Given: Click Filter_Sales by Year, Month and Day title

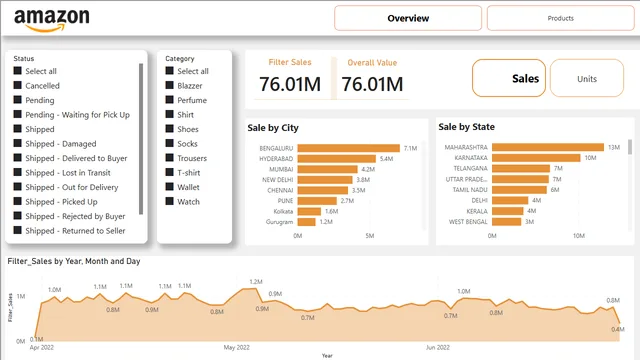Looking at the screenshot, I should pyautogui.click(x=74, y=261).
